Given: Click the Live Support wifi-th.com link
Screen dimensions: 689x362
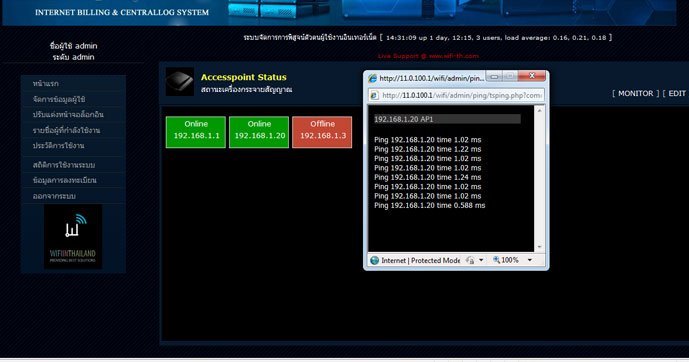Looking at the screenshot, I should 428,56.
